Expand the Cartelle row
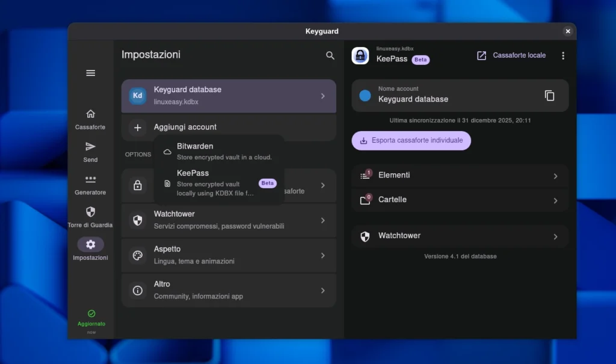This screenshot has height=364, width=616. (460, 200)
